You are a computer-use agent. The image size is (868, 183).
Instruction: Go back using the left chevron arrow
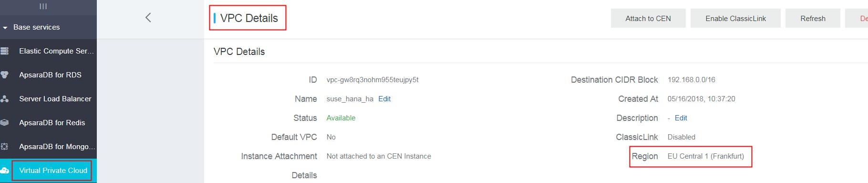coord(148,18)
